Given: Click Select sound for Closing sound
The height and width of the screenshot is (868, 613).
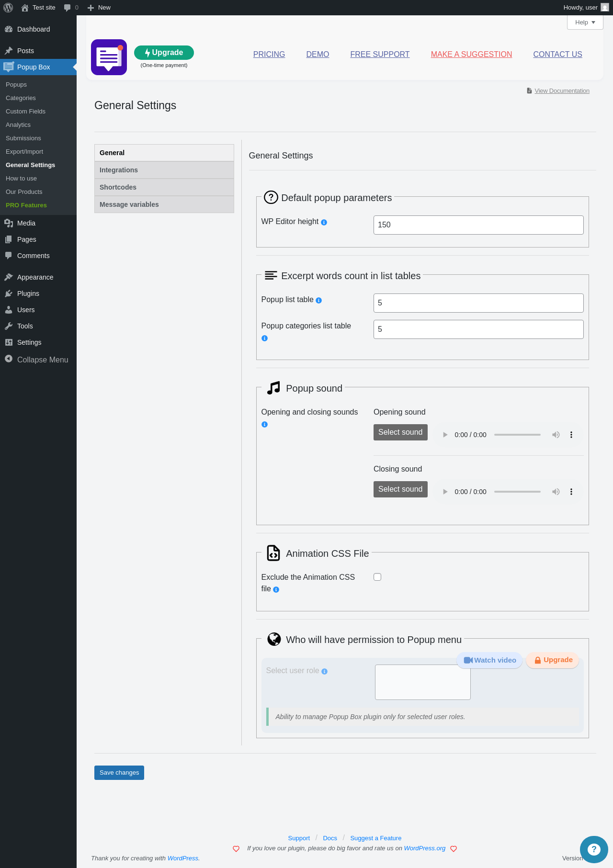Looking at the screenshot, I should (400, 489).
